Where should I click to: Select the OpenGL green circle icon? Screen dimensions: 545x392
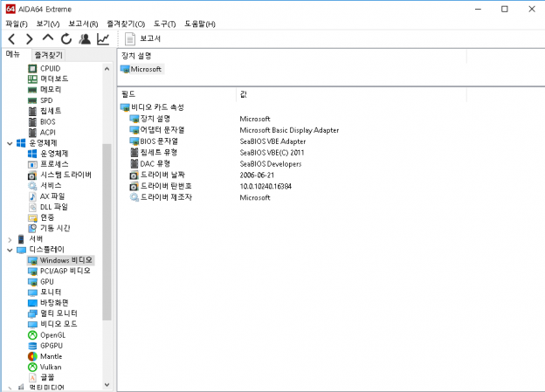(x=32, y=335)
